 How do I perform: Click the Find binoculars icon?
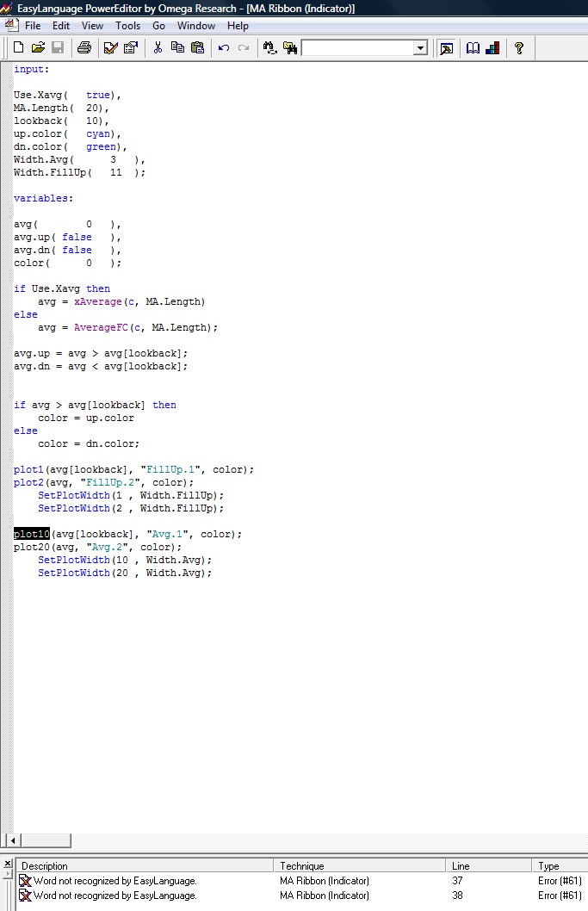pos(269,47)
